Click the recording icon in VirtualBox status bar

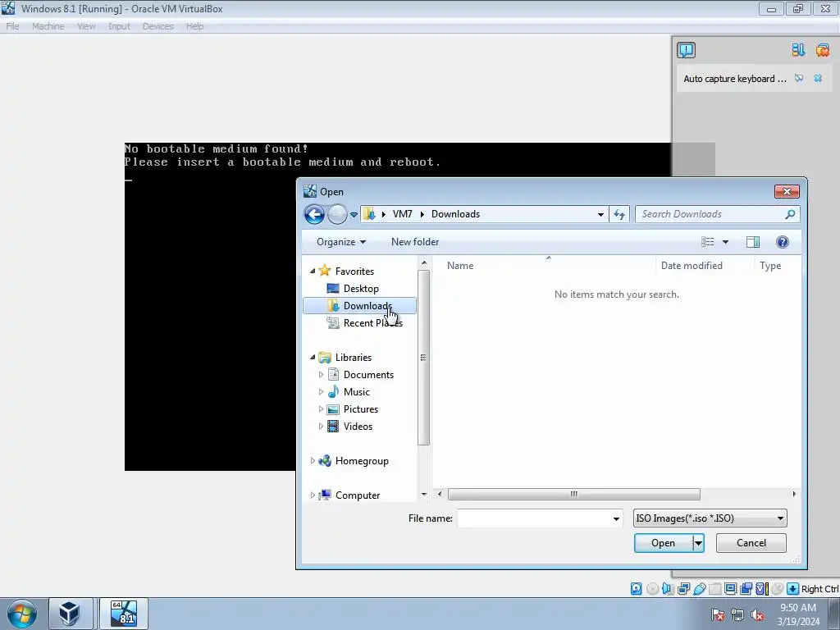746,589
